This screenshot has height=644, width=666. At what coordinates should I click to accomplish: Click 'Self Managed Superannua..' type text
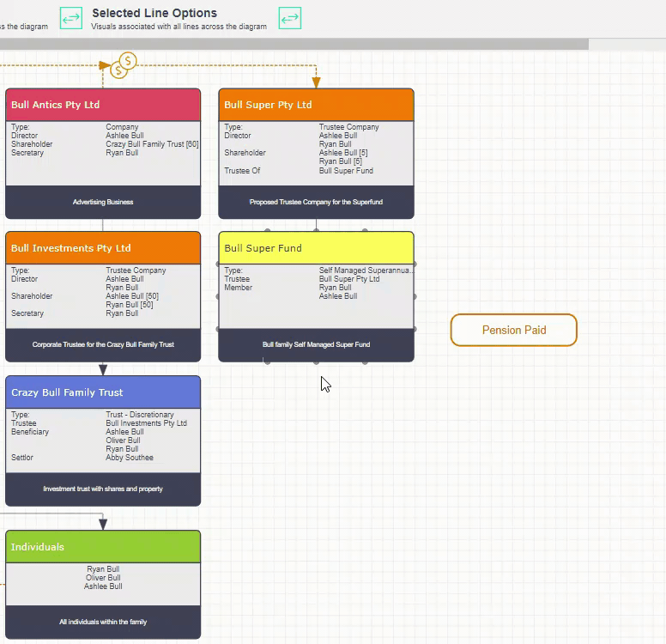pos(366,270)
